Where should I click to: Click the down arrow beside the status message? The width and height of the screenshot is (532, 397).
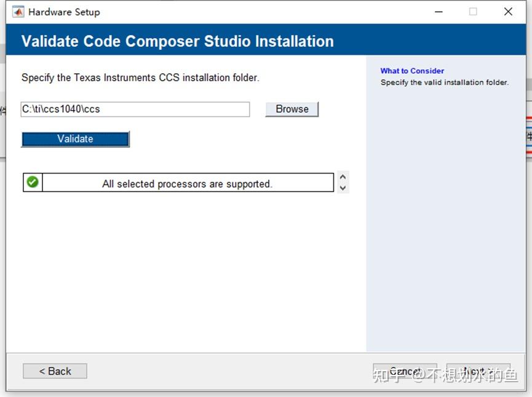point(342,186)
